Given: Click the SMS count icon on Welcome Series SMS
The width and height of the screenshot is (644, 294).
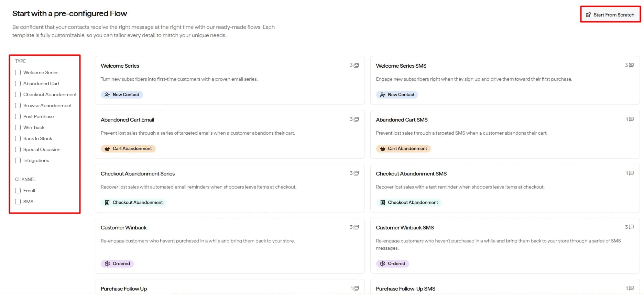Looking at the screenshot, I should pyautogui.click(x=631, y=65).
